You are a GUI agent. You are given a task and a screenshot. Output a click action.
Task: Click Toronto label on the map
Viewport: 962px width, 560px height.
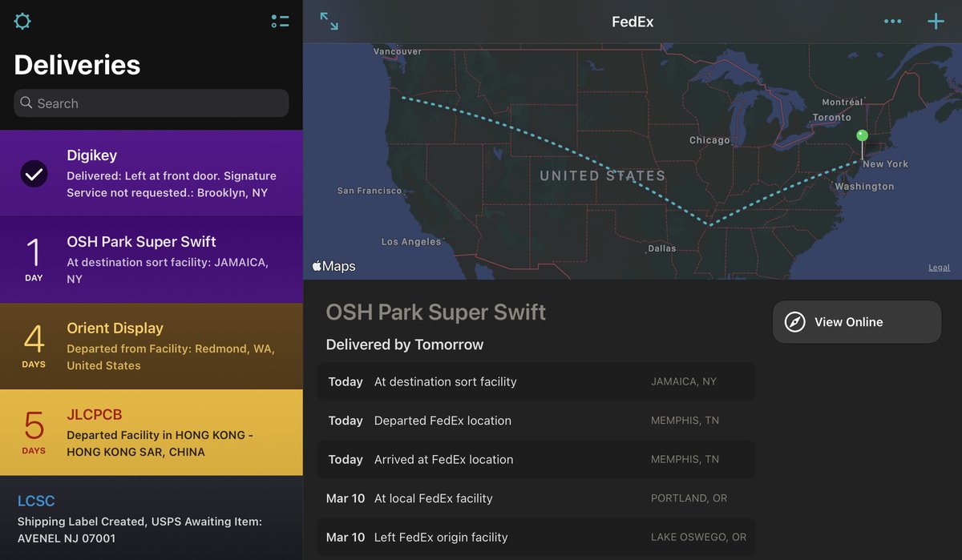(832, 117)
